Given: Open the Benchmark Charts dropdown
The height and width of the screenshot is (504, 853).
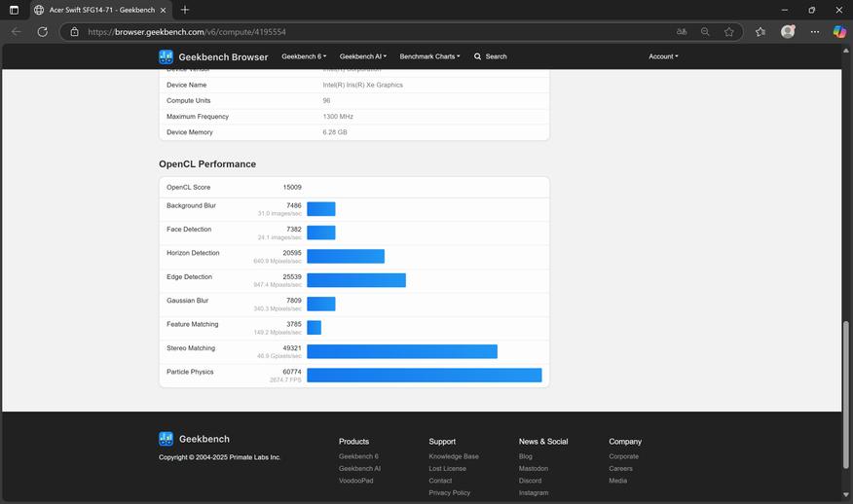Looking at the screenshot, I should 429,56.
